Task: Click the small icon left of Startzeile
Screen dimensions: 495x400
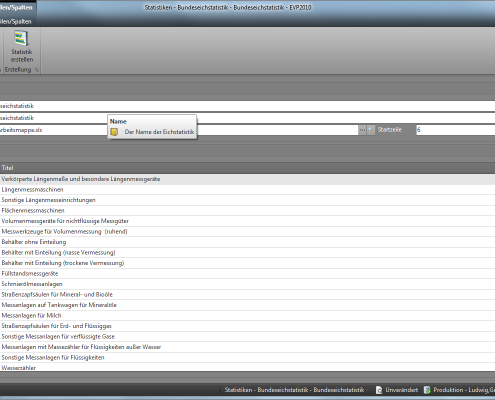Action: pyautogui.click(x=371, y=130)
